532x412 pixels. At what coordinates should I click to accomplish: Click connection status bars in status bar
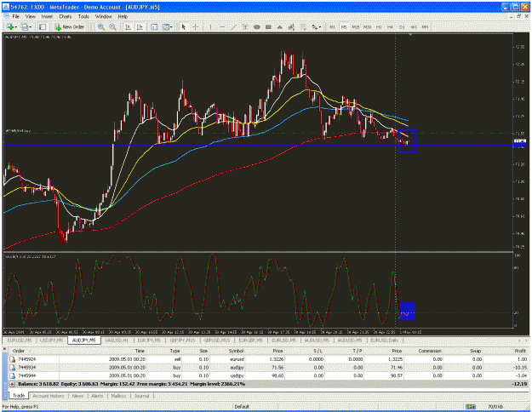[470, 406]
